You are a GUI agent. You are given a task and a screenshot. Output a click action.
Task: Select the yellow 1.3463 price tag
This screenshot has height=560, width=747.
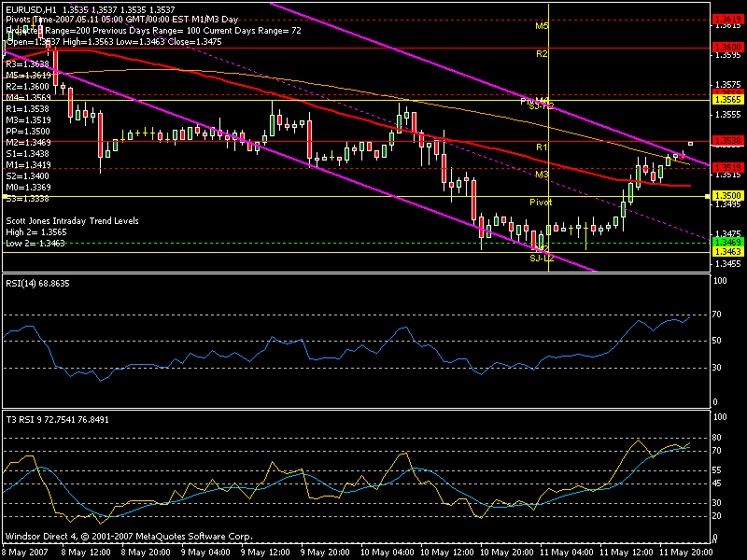pyautogui.click(x=726, y=252)
